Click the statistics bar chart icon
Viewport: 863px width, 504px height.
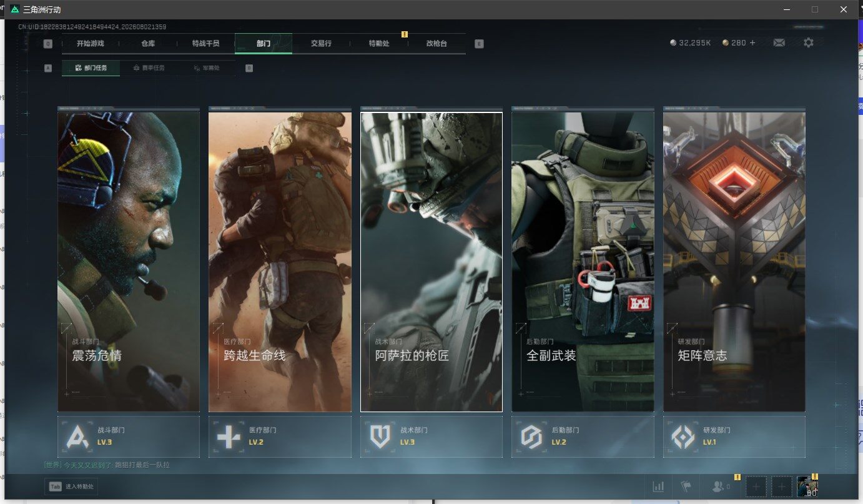[x=658, y=487]
